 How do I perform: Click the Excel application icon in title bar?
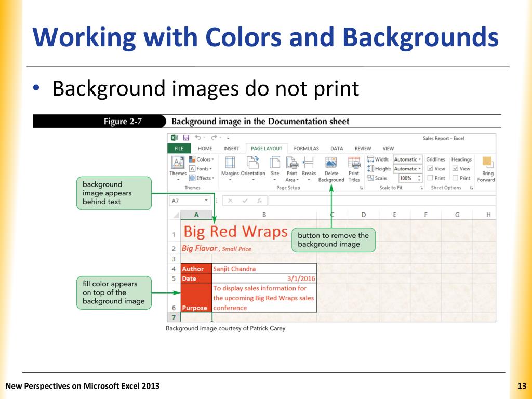175,137
